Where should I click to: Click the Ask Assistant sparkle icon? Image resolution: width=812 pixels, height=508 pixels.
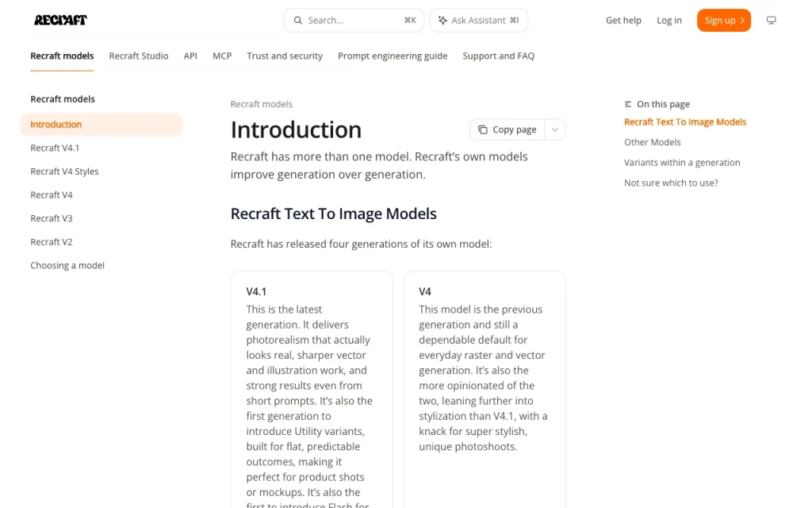pos(442,20)
